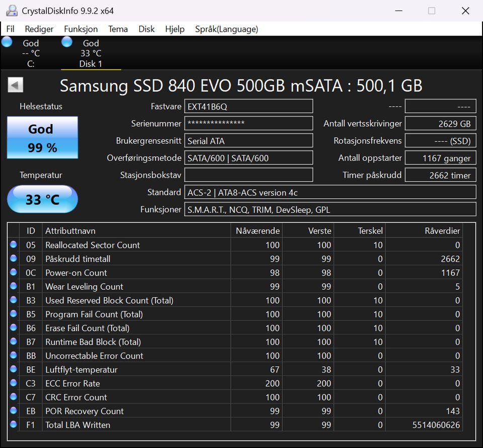Open the Disk menu
Screen dimensions: 483x448
[146, 29]
